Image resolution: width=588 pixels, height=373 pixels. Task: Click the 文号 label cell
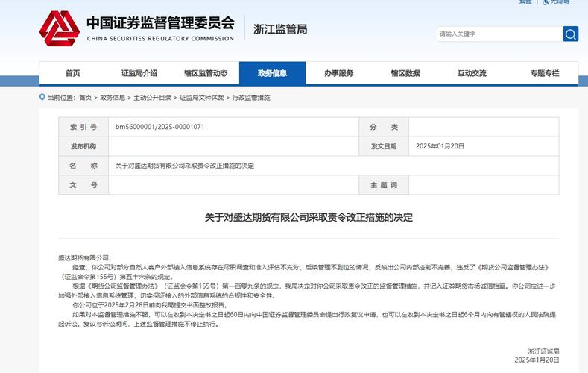[83, 185]
